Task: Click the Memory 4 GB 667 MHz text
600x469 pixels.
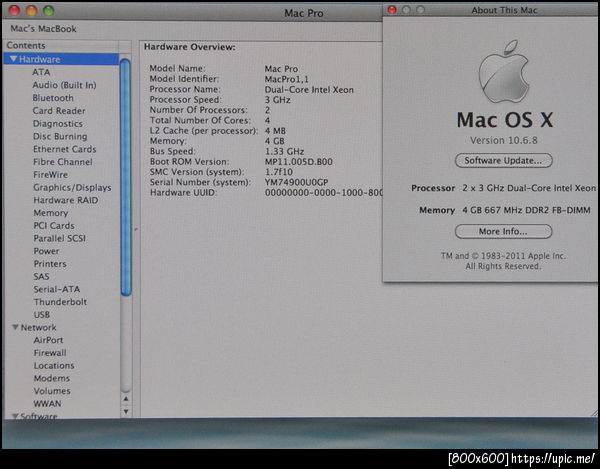Action: click(526, 210)
